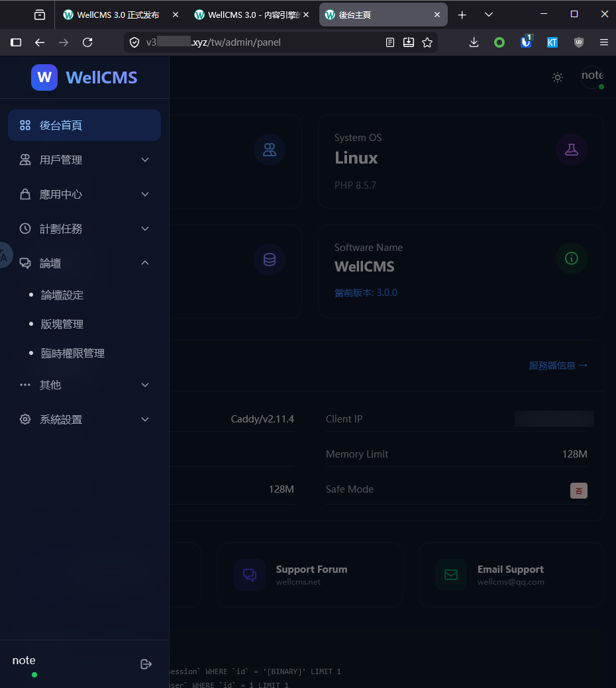Viewport: 616px width, 688px height.
Task: Expand the 用戶管理 menu chevron
Action: (x=145, y=160)
